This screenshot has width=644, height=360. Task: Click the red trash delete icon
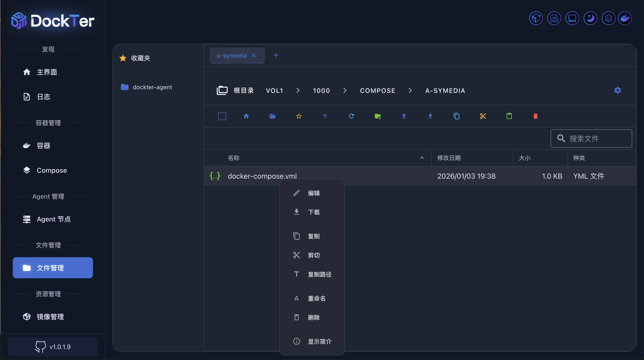coord(535,116)
